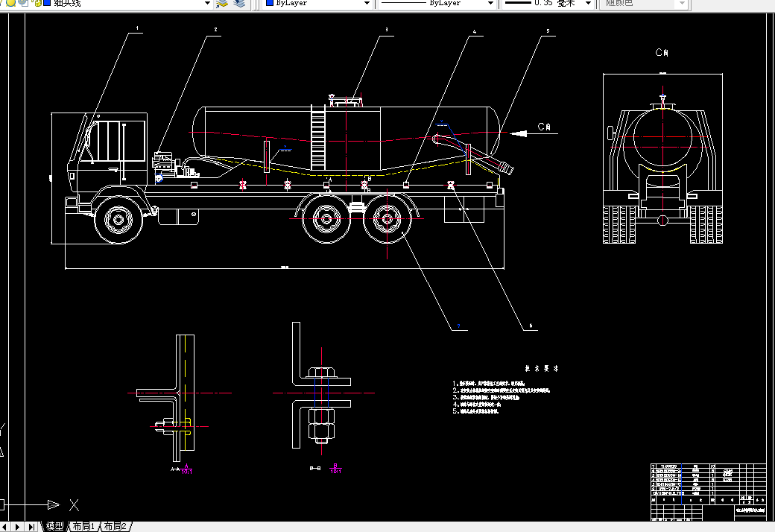Viewport: 775px width, 532px height.
Task: Select the 技术要求 heading text in the drawing
Action: [x=542, y=368]
